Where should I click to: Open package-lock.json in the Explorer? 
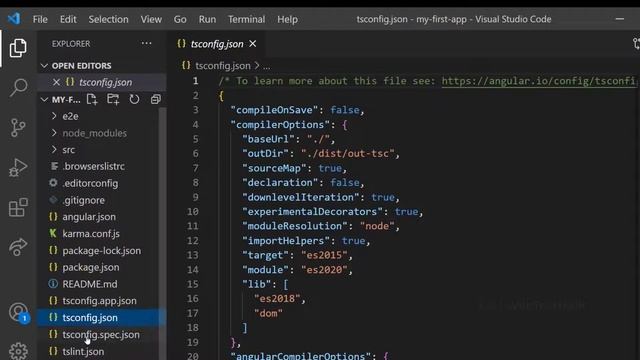(101, 251)
